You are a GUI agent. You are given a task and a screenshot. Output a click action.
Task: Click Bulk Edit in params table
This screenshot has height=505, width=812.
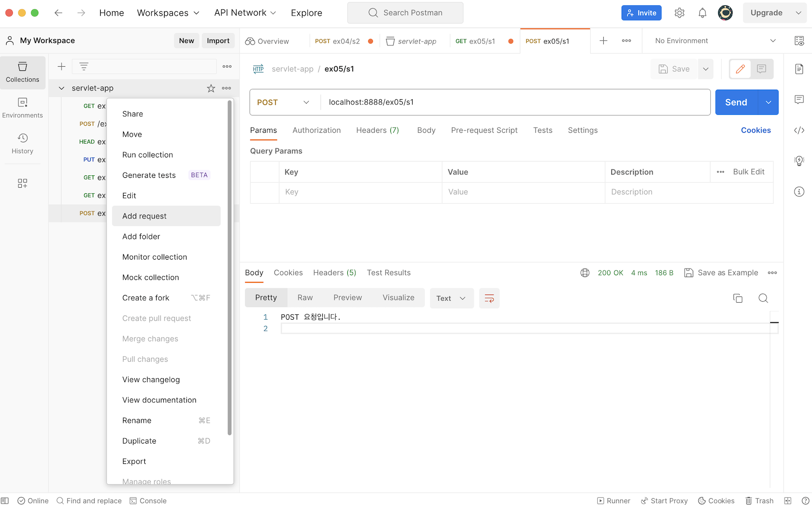click(x=749, y=172)
